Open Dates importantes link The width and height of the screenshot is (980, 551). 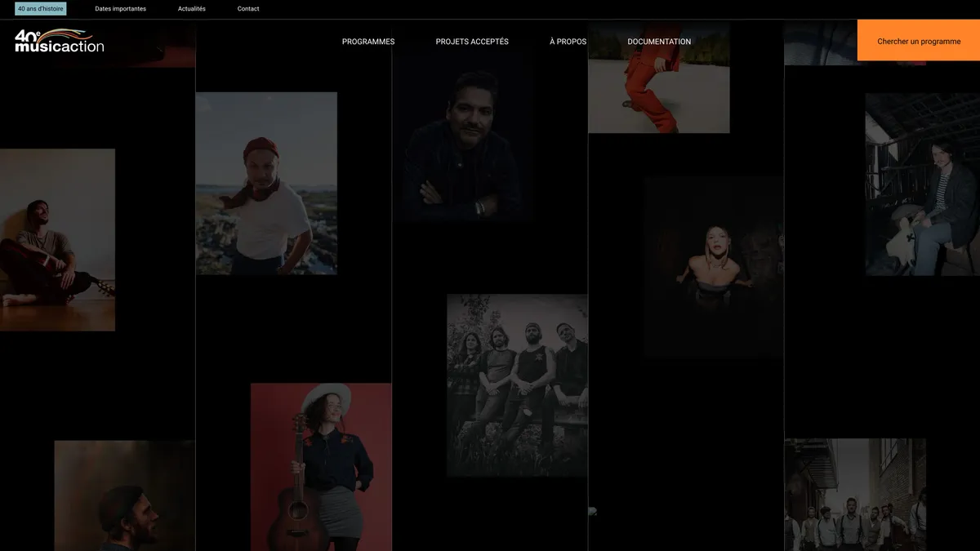(x=120, y=9)
